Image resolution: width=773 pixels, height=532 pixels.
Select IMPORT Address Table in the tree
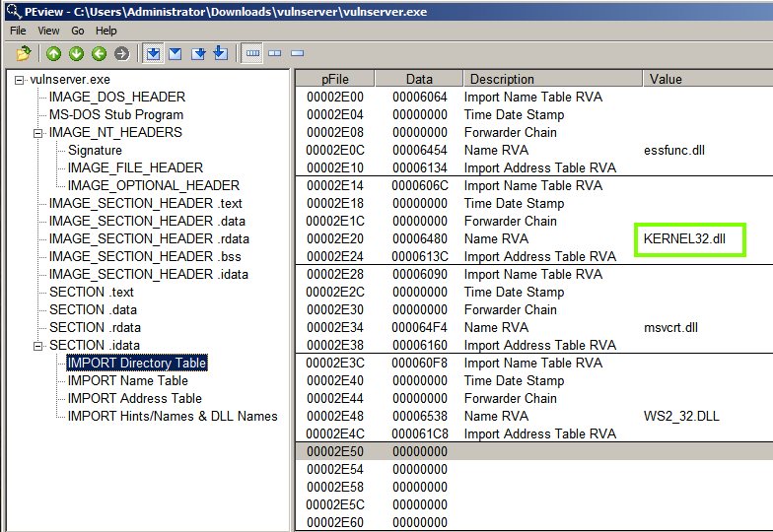pos(134,398)
